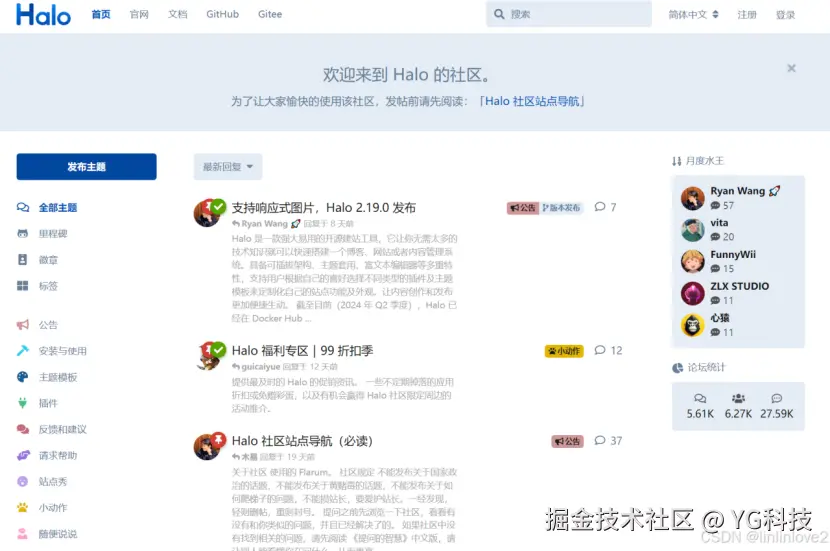This screenshot has height=551, width=830.
Task: Click the 标签 sidebar label
Action: point(48,286)
